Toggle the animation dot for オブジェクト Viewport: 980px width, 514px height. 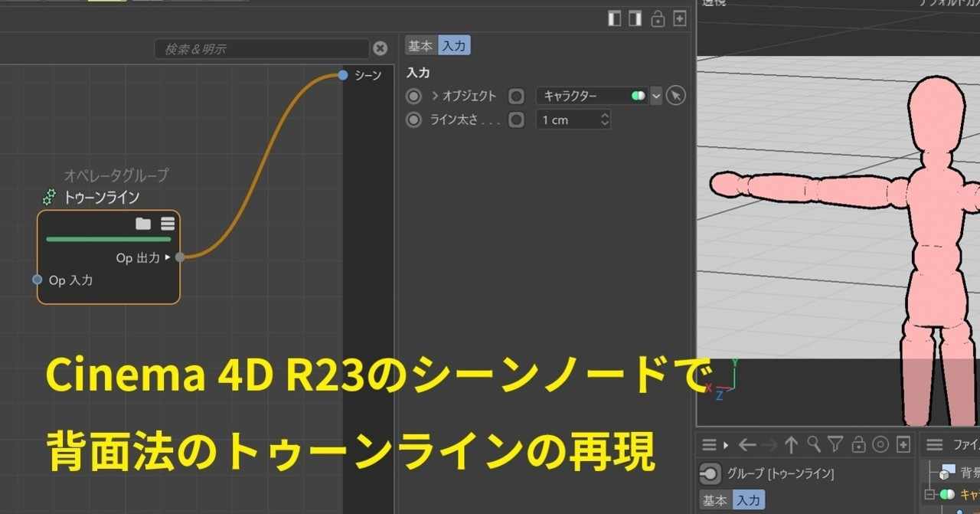coord(414,97)
